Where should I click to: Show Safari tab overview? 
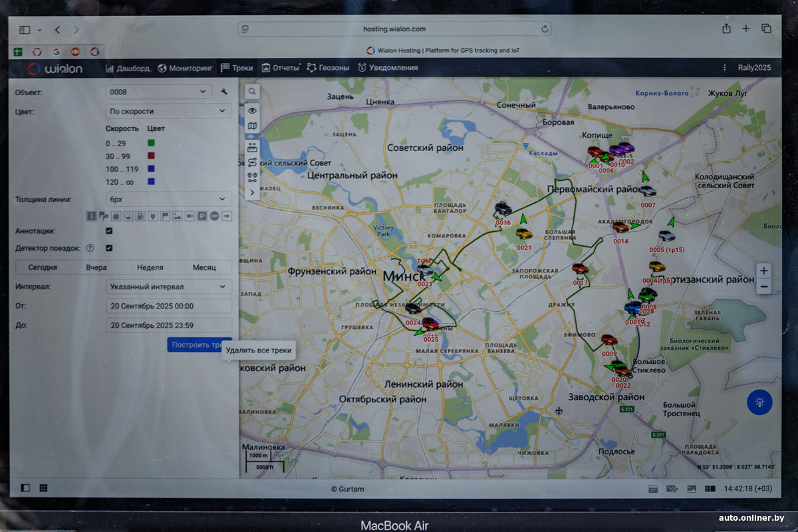click(766, 29)
